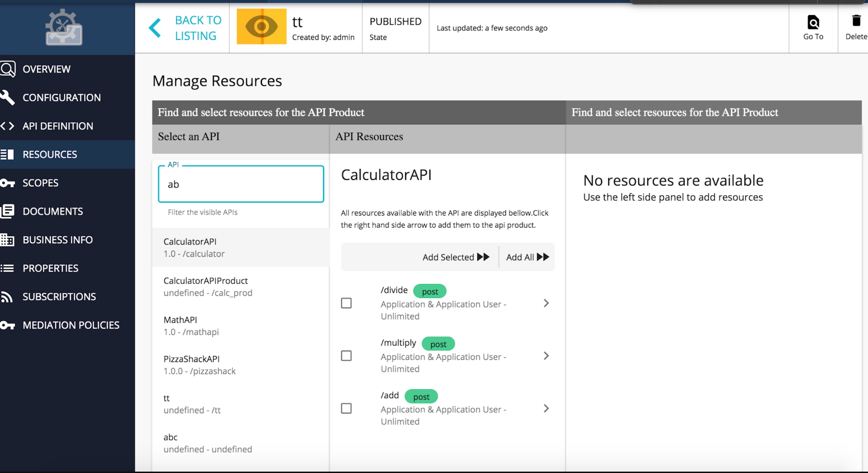This screenshot has width=868, height=473.
Task: Click the Add All button
Action: click(526, 257)
